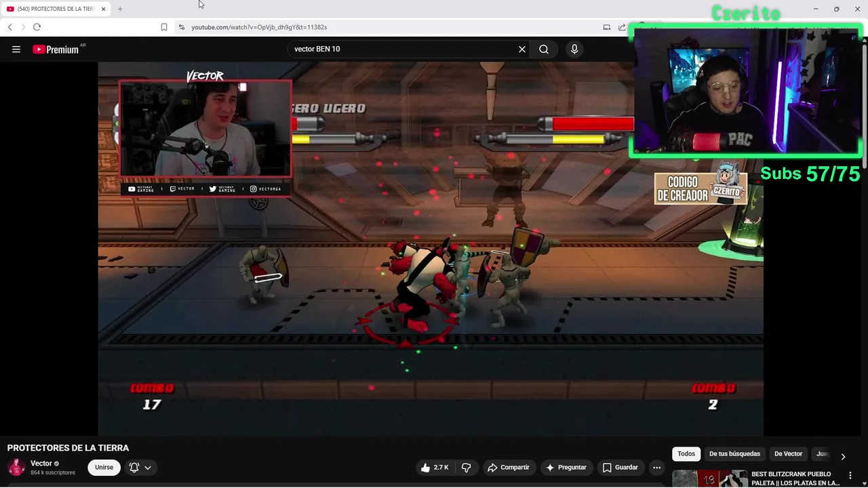Pause the video by clicking the player
Screen dimensions: 868x488
(431, 248)
